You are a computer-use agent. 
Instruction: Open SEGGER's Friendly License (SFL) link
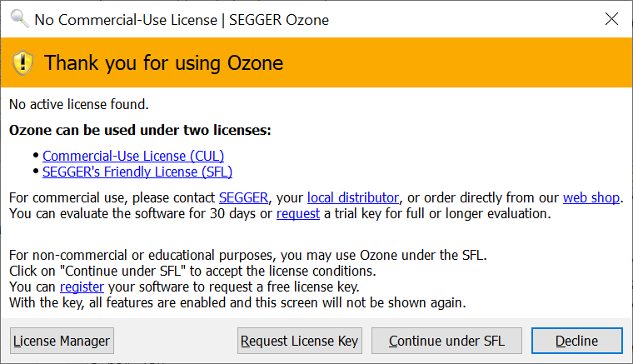(137, 172)
